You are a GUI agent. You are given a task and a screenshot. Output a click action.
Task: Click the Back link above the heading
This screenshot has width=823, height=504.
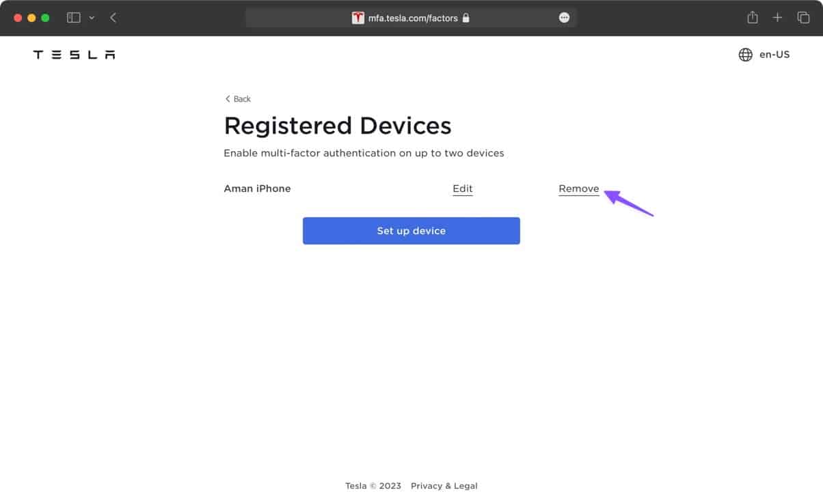[x=238, y=99]
